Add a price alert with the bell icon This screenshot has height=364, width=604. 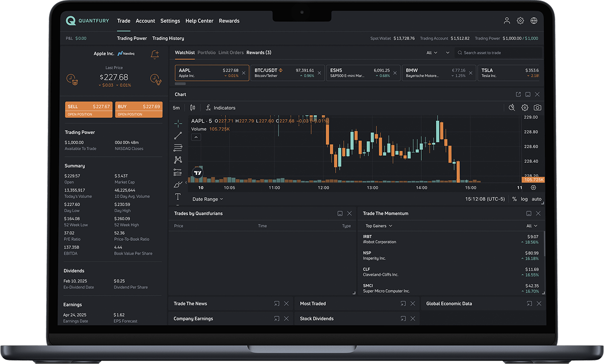tap(155, 54)
